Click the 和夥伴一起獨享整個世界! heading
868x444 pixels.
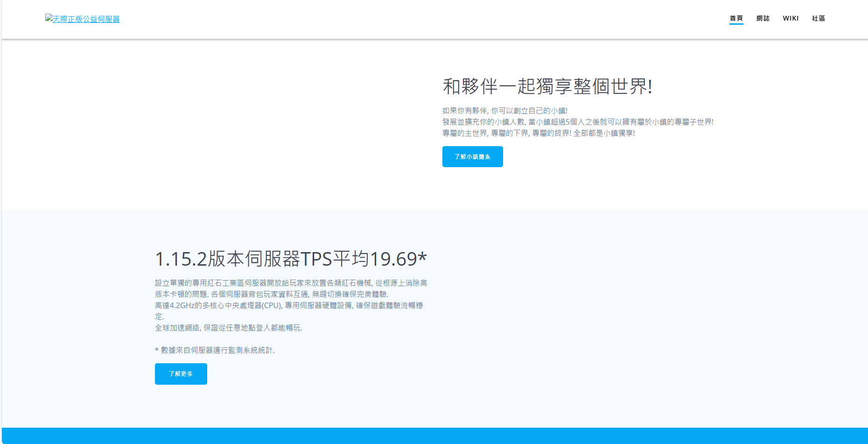(547, 86)
